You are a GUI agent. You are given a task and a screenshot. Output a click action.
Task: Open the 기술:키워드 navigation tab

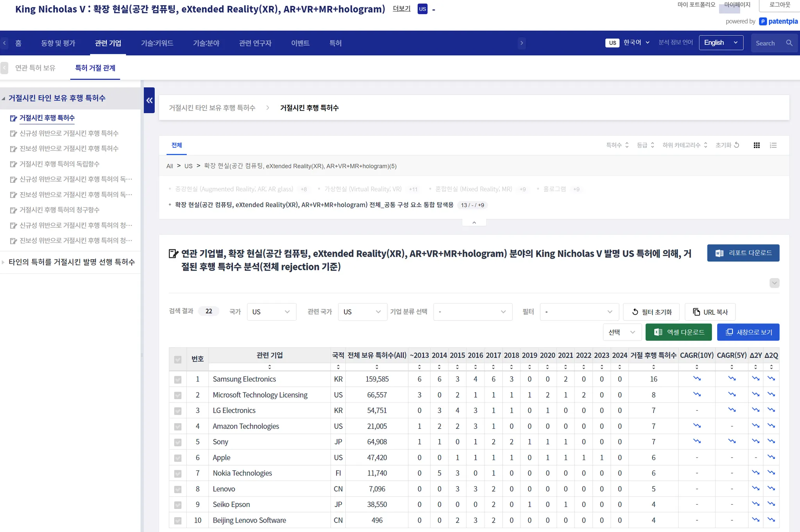click(157, 43)
